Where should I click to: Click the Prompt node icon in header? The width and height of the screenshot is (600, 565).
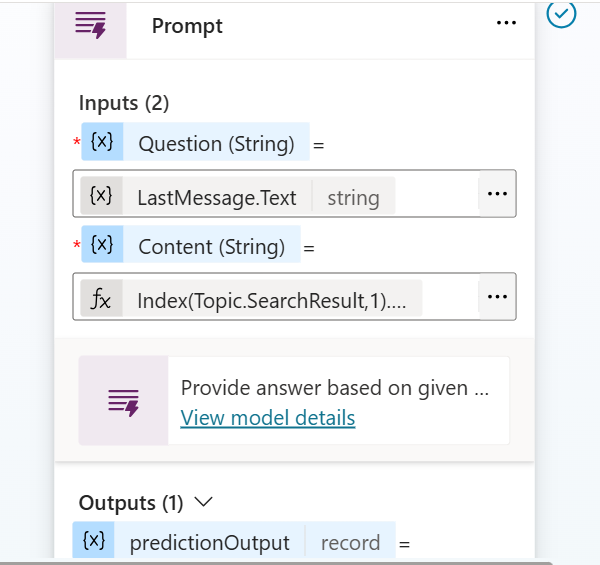point(91,26)
